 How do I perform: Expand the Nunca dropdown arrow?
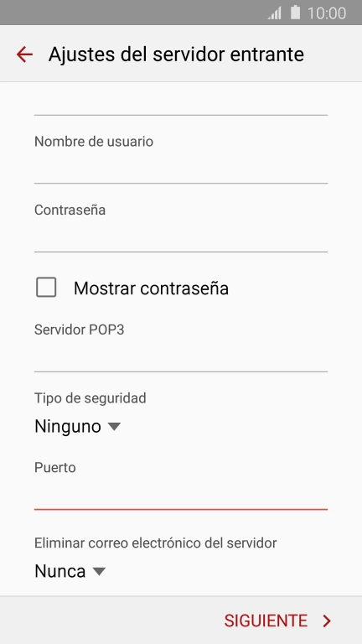point(99,571)
